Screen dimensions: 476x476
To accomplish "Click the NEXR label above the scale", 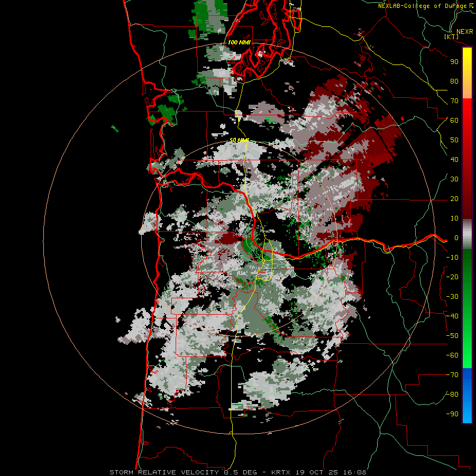I will (464, 32).
